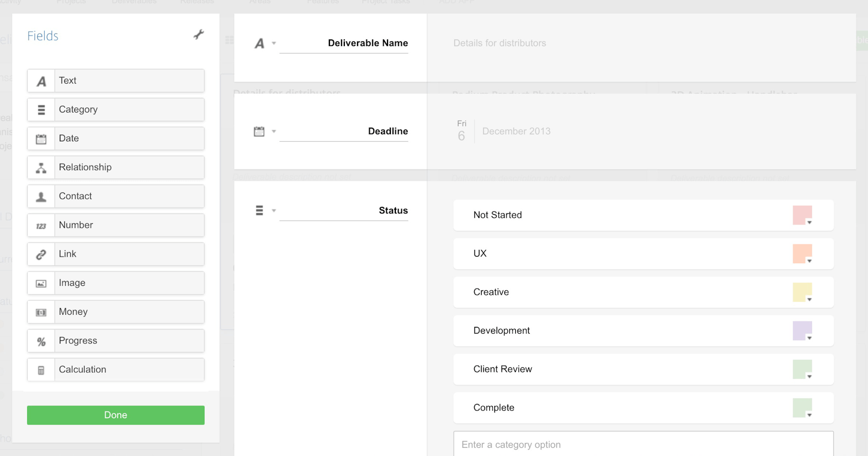The image size is (868, 456).
Task: Select the Progress percent field
Action: pos(116,341)
